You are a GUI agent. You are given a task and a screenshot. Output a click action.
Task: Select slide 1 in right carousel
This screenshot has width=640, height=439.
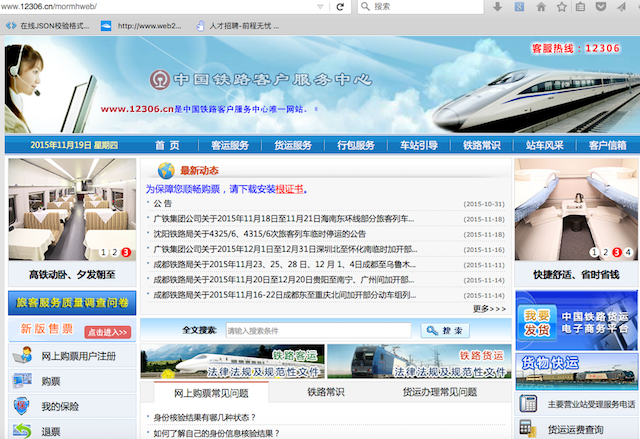point(594,253)
